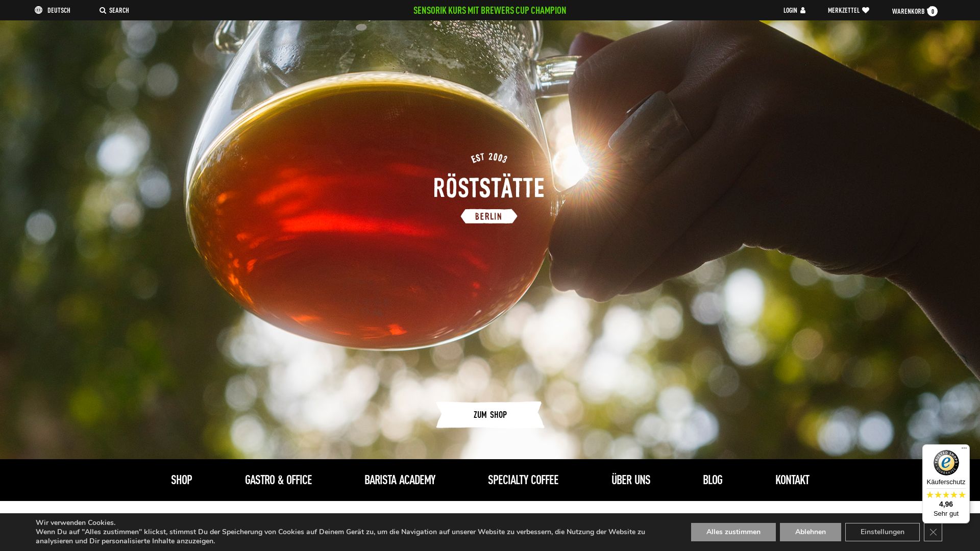
Task: Click the LOGIN user icon
Action: tap(803, 10)
